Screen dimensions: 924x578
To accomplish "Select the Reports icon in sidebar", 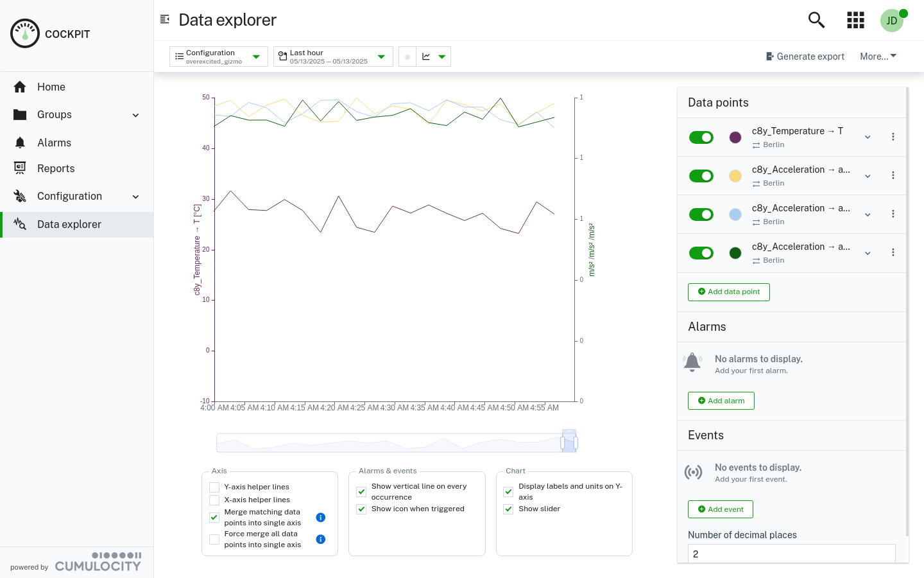I will (20, 168).
